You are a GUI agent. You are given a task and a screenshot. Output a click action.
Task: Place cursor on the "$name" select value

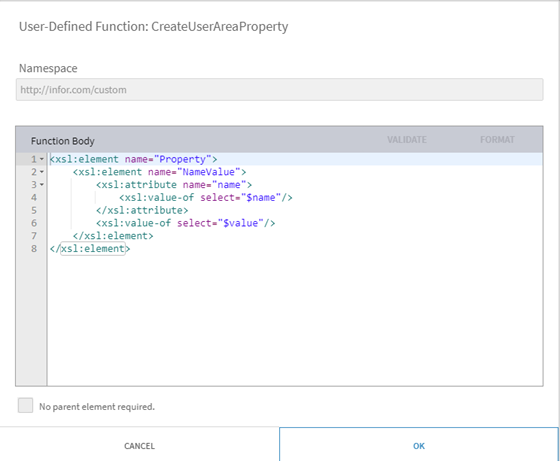[261, 197]
